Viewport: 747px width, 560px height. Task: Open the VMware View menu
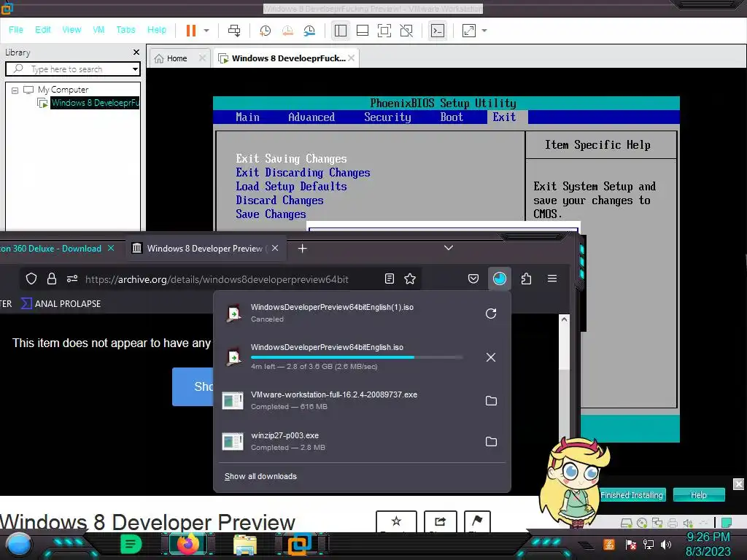[71, 29]
